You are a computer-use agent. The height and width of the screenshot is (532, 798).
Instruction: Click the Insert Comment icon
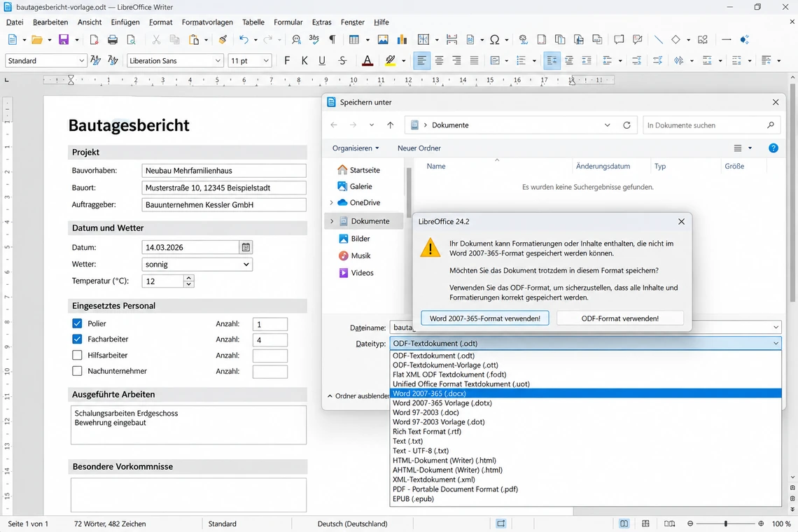click(x=619, y=40)
